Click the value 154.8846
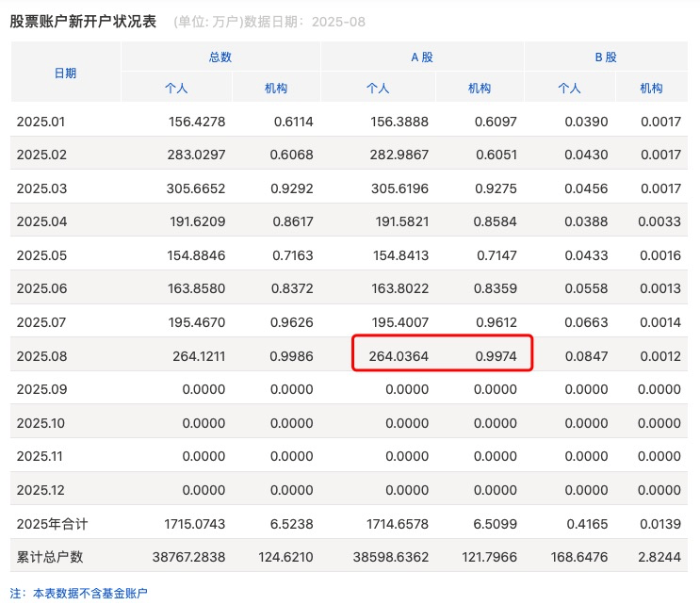 click(196, 255)
